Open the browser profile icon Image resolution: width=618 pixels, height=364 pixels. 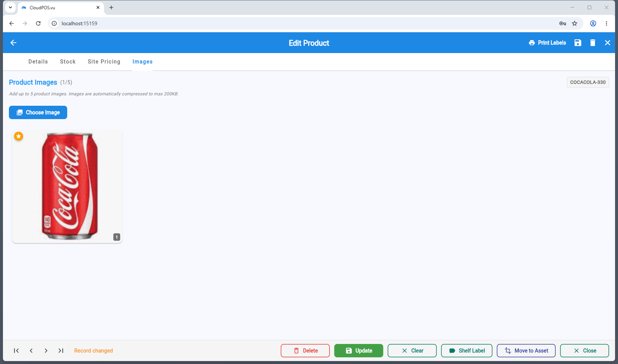click(x=593, y=23)
